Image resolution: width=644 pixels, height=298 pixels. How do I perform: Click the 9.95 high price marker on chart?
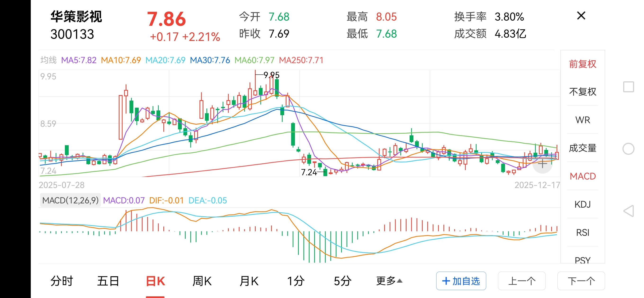coord(271,75)
